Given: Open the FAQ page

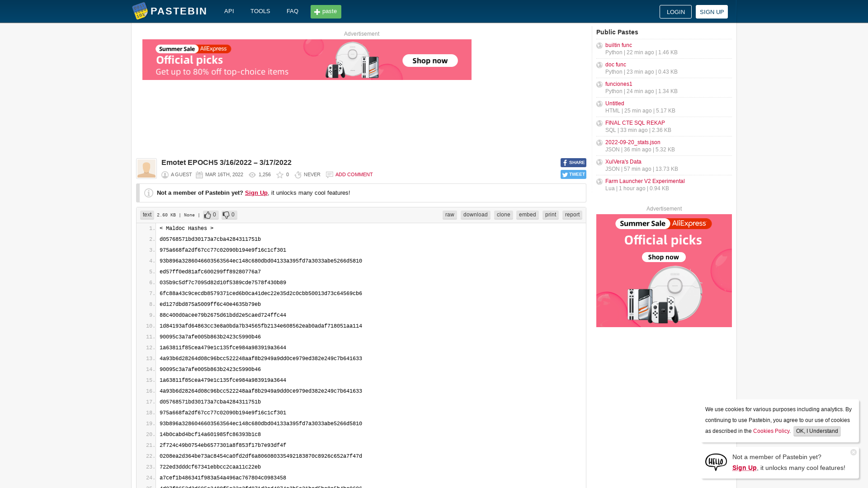Looking at the screenshot, I should click(x=292, y=11).
